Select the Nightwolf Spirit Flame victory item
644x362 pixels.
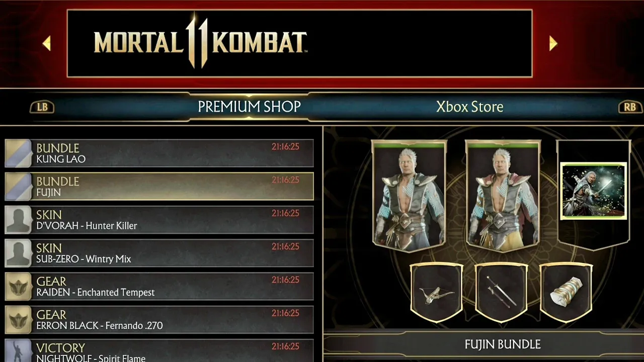click(x=159, y=350)
